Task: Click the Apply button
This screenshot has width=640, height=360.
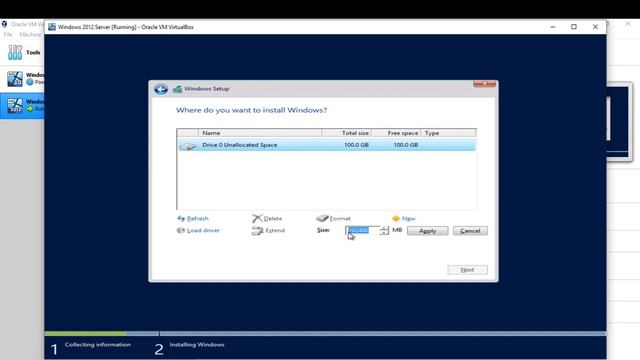Action: 427,231
